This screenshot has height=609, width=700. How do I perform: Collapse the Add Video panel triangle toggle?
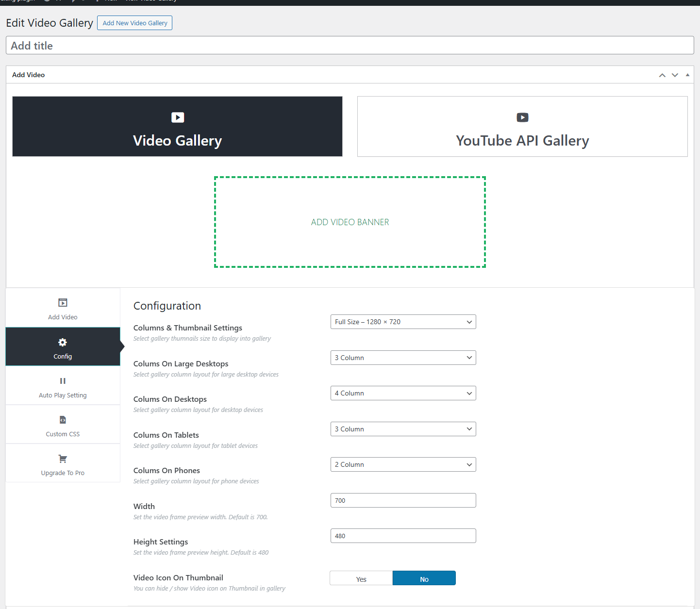click(687, 75)
